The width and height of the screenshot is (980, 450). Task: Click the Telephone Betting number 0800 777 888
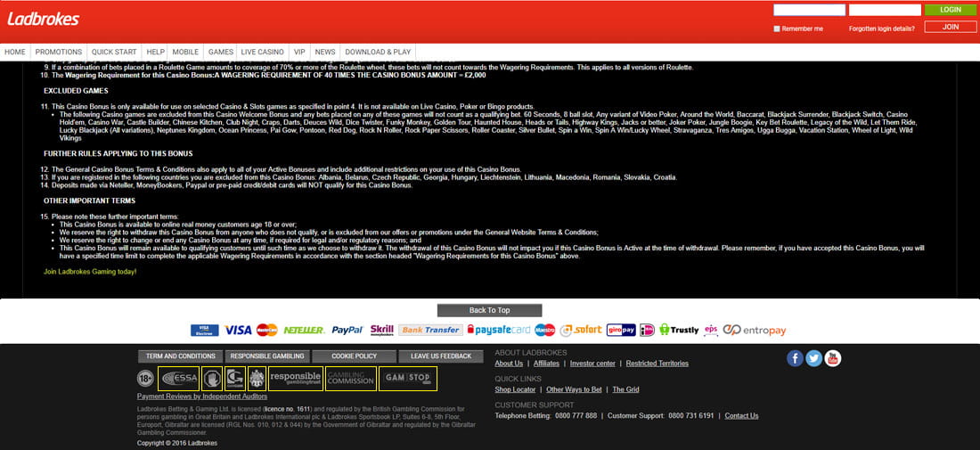click(575, 415)
